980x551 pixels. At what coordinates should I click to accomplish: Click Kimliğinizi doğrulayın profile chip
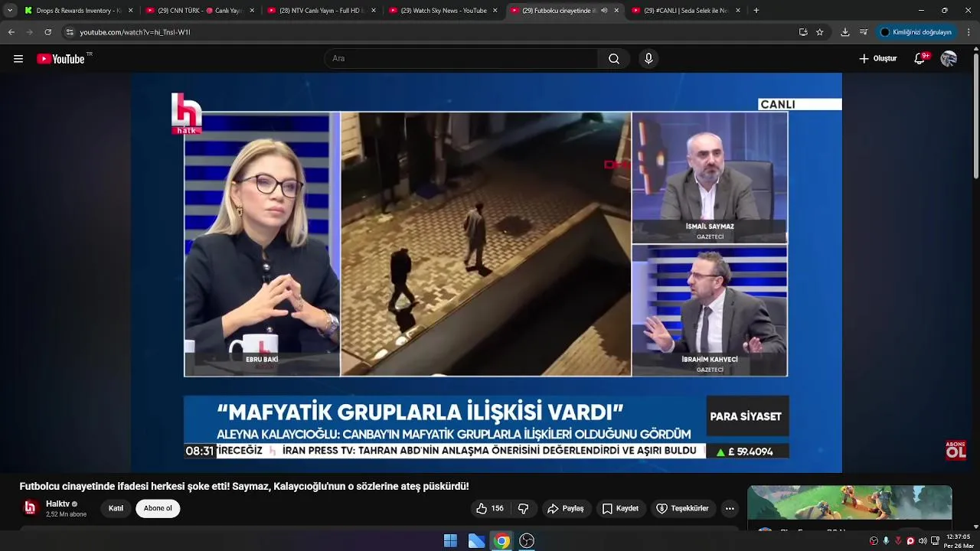coord(916,32)
